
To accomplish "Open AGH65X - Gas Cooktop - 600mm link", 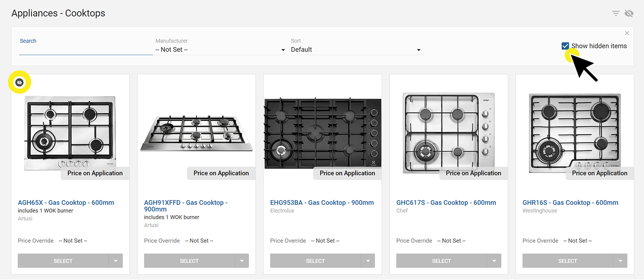I will 66,202.
